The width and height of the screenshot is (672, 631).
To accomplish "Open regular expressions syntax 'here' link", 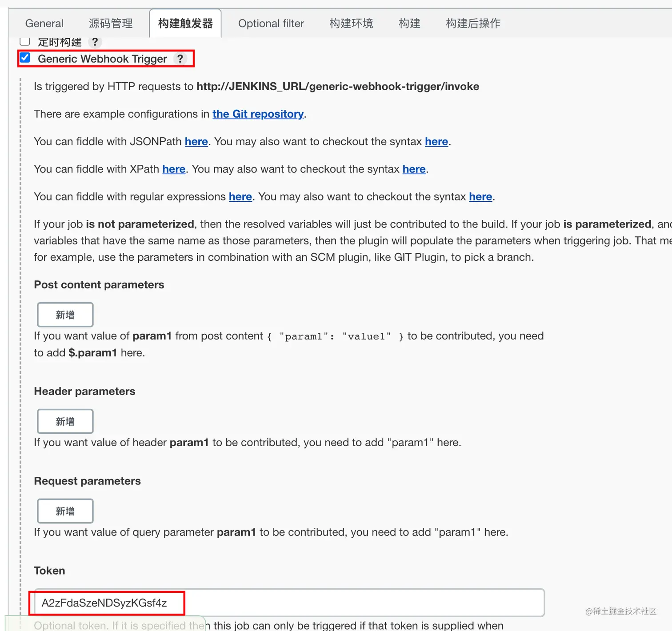I will point(480,197).
